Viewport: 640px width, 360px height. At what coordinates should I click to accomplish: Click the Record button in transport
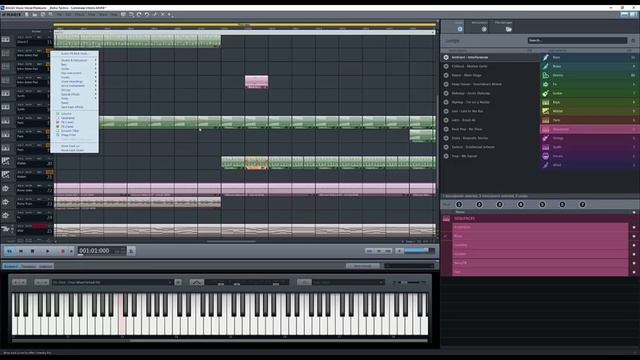[x=62, y=251]
